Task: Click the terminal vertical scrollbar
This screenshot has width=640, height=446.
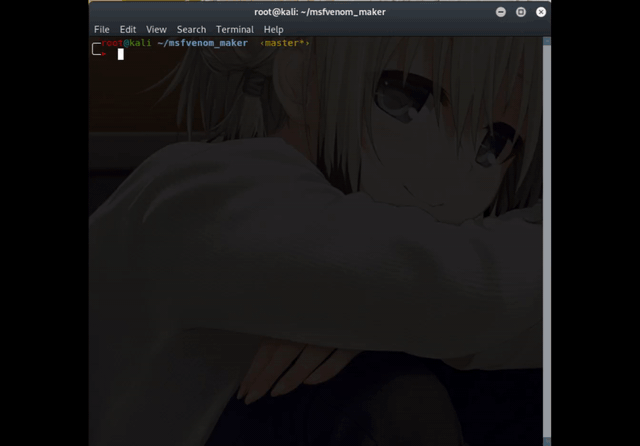Action: [x=547, y=241]
